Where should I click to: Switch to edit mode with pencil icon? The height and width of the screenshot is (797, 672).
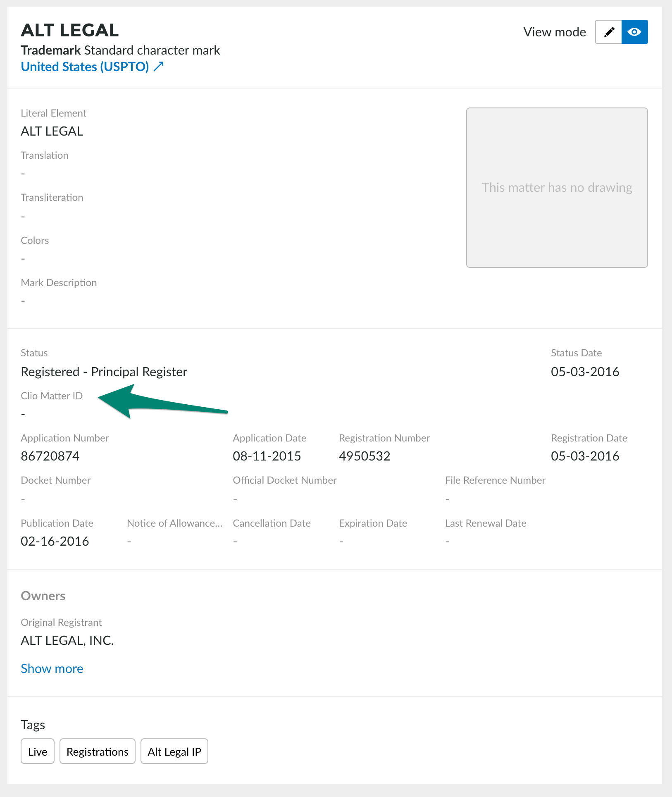[x=608, y=32]
